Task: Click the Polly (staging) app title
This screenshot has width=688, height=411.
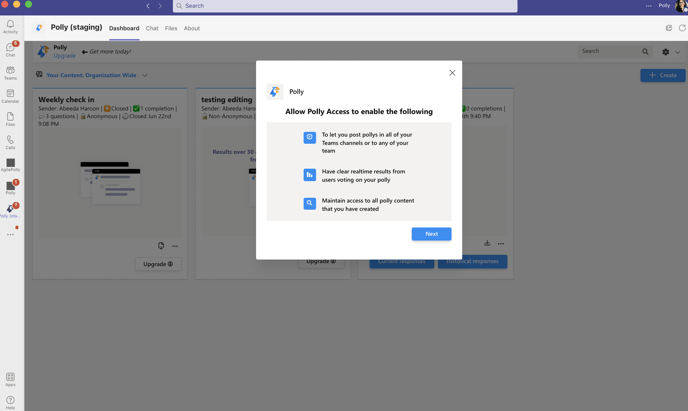Action: (x=76, y=27)
